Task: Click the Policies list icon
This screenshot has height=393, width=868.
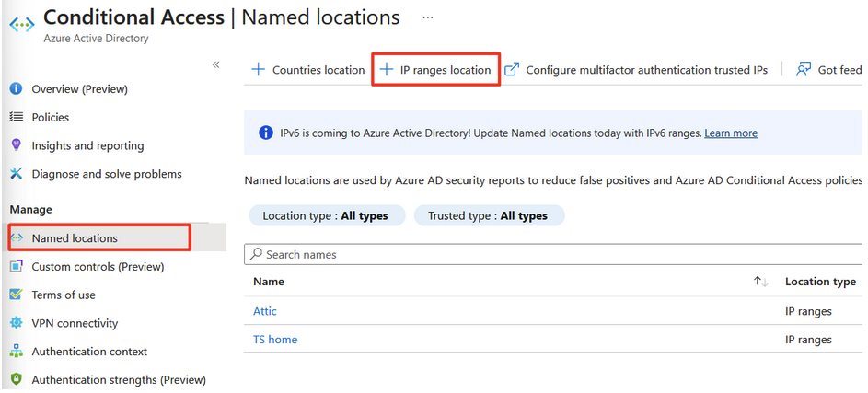Action: [16, 117]
